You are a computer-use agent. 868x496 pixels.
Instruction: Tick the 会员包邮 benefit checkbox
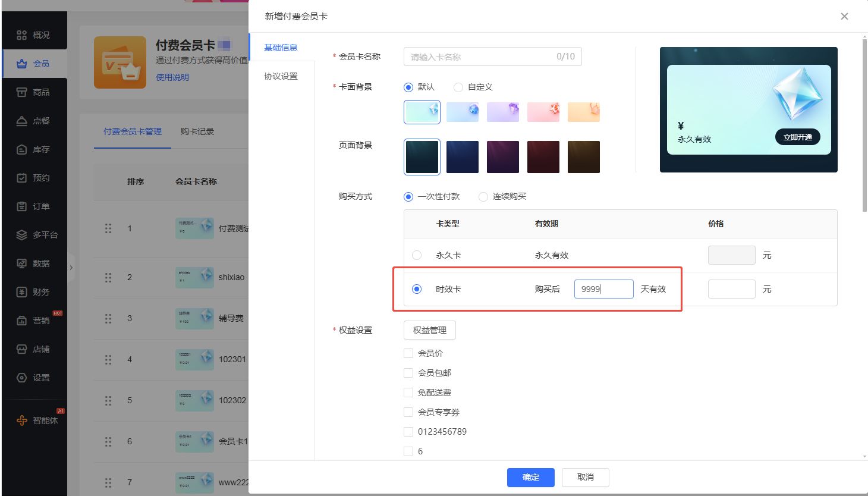pos(408,373)
